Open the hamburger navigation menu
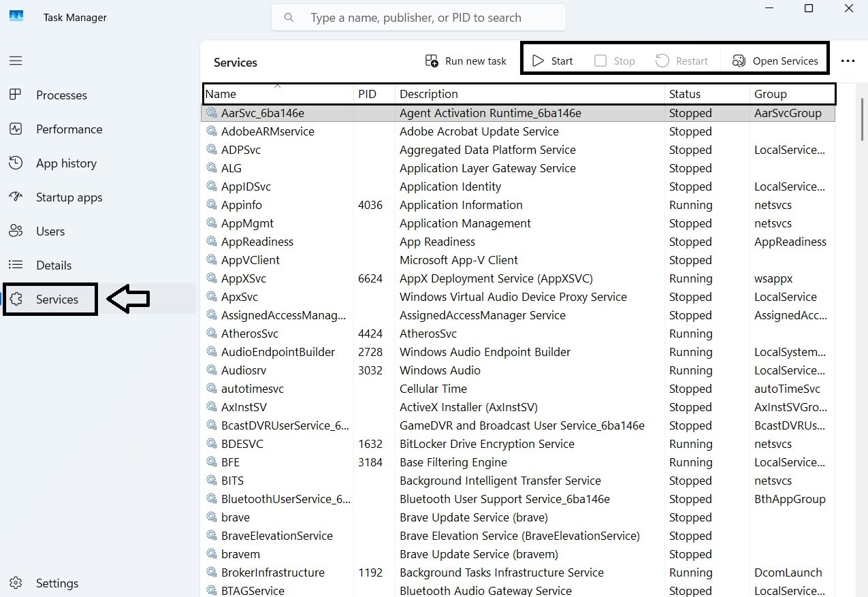 16,61
